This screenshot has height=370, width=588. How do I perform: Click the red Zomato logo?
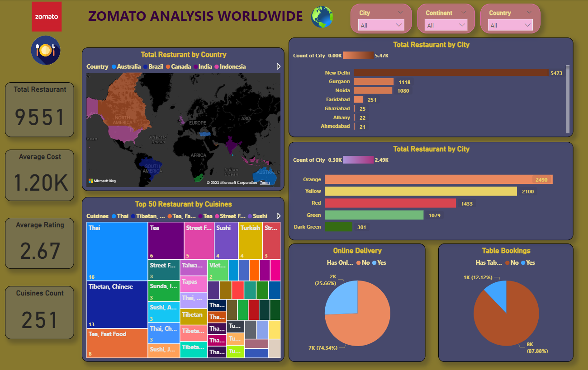pyautogui.click(x=47, y=17)
